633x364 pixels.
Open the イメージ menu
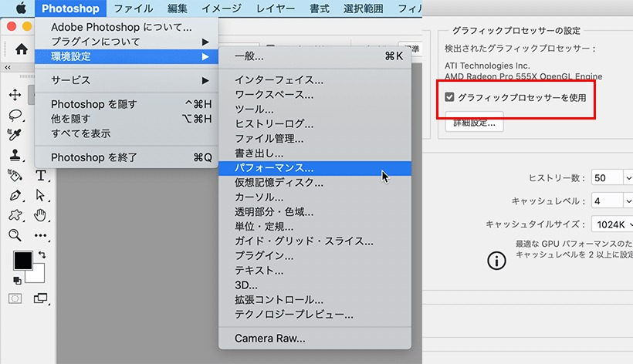pyautogui.click(x=222, y=8)
